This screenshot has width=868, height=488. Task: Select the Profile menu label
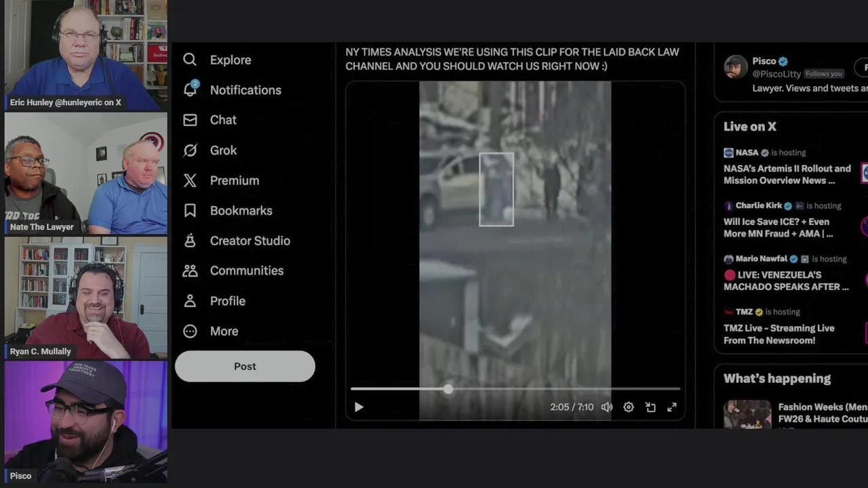point(228,301)
